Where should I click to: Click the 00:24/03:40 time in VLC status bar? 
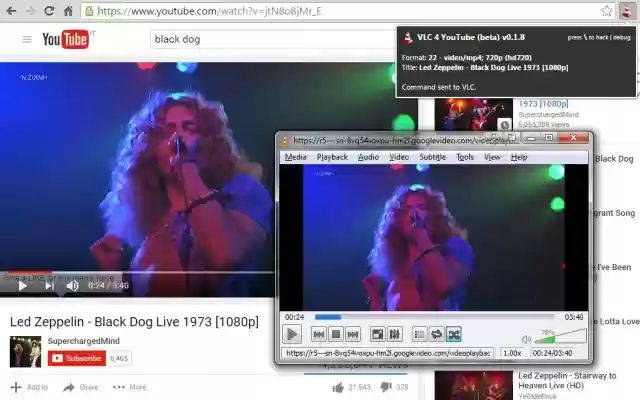click(x=552, y=353)
